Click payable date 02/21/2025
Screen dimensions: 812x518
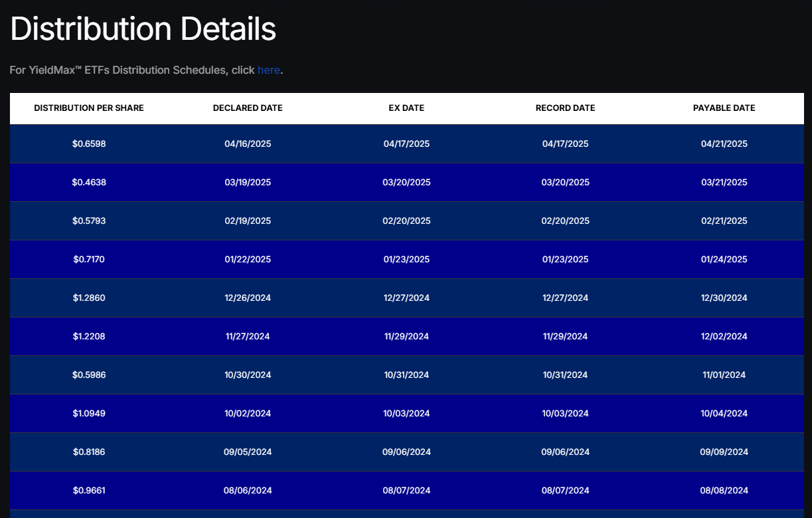coord(724,220)
